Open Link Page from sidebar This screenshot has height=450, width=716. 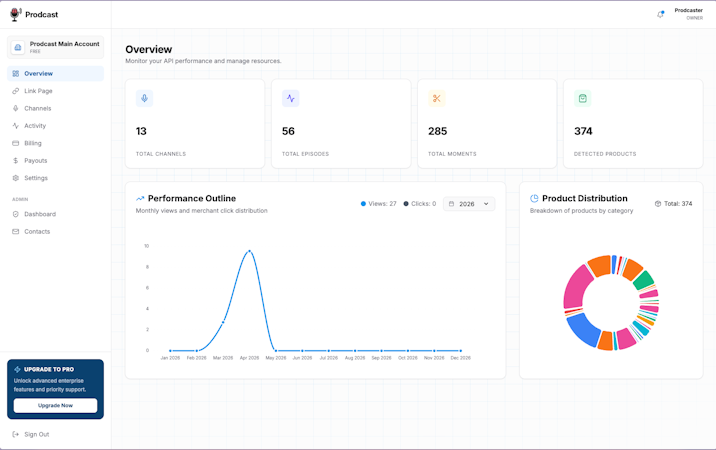coord(55,91)
